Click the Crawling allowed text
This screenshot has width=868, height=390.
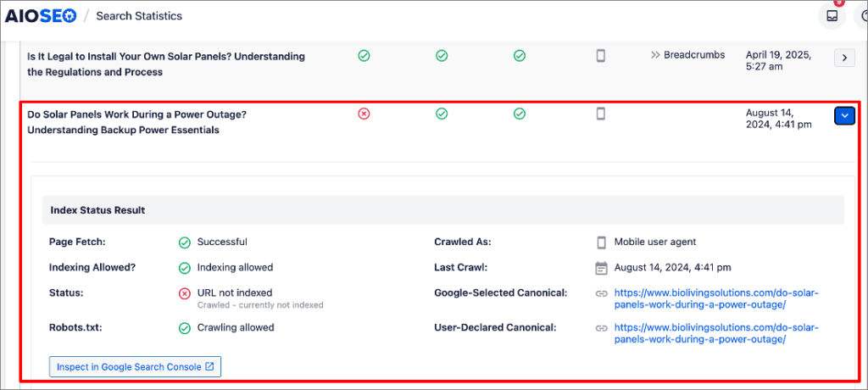pos(236,327)
